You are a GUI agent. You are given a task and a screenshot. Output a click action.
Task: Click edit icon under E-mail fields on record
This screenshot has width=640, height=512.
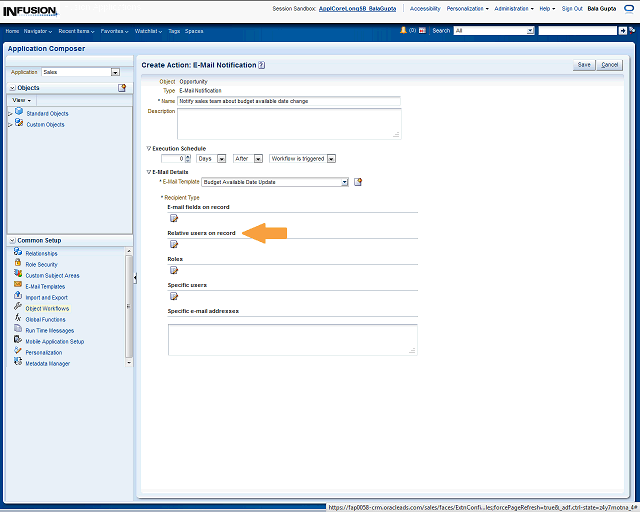tap(173, 218)
